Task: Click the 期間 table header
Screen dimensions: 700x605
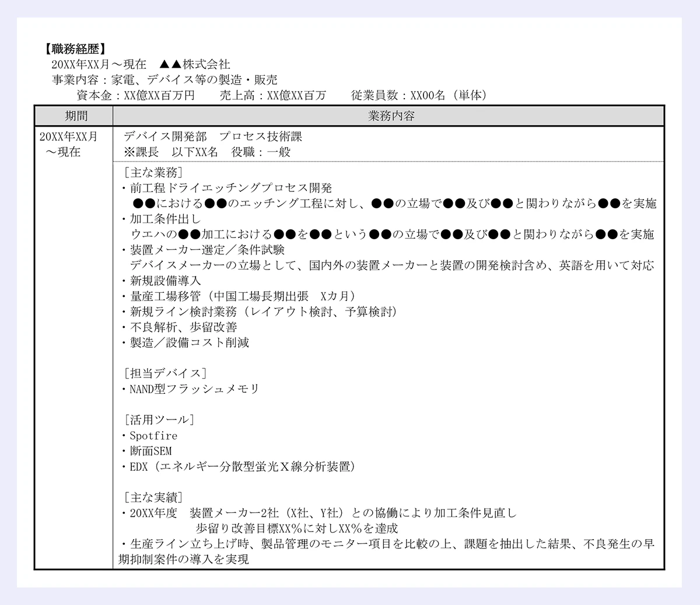Action: point(75,116)
